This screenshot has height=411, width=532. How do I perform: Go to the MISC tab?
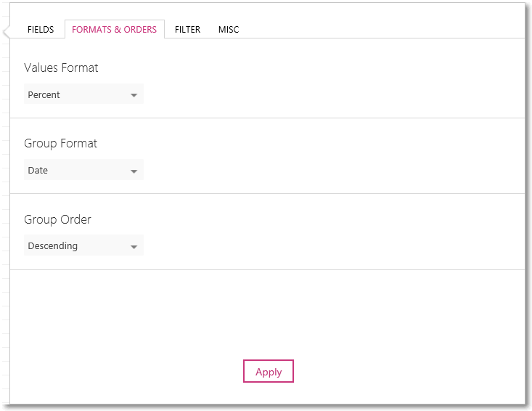coord(229,30)
